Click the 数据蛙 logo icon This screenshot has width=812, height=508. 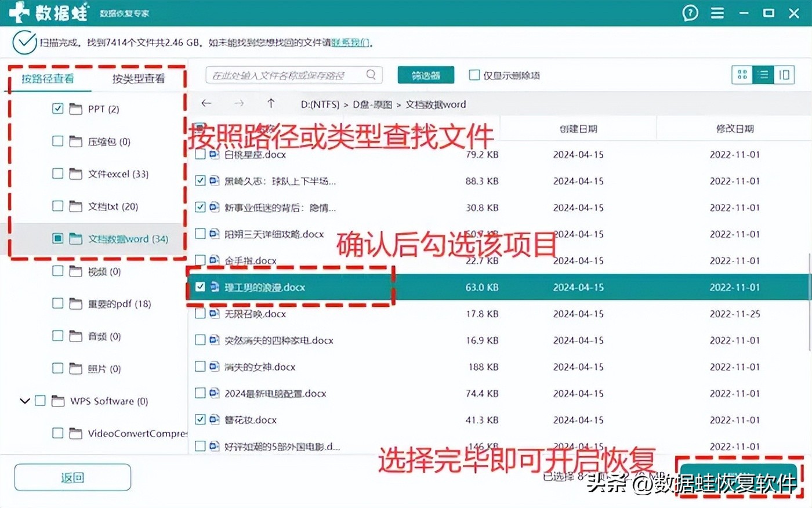coord(19,12)
